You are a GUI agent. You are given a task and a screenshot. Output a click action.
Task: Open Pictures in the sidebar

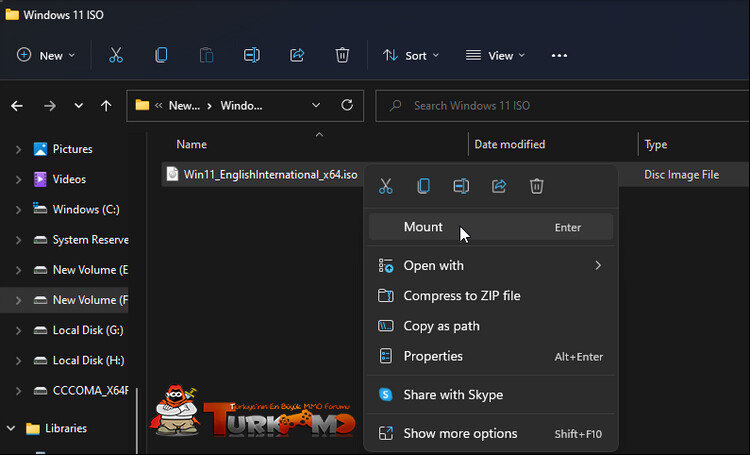(72, 149)
